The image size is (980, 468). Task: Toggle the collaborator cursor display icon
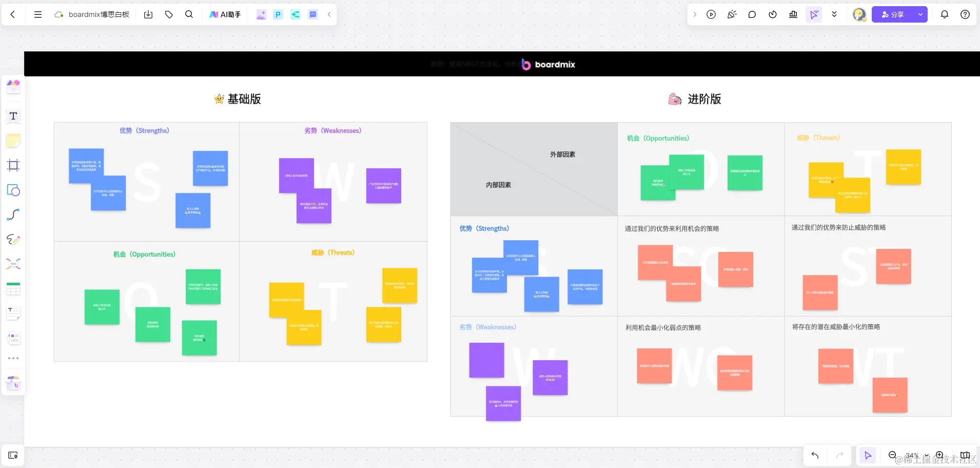click(x=814, y=14)
